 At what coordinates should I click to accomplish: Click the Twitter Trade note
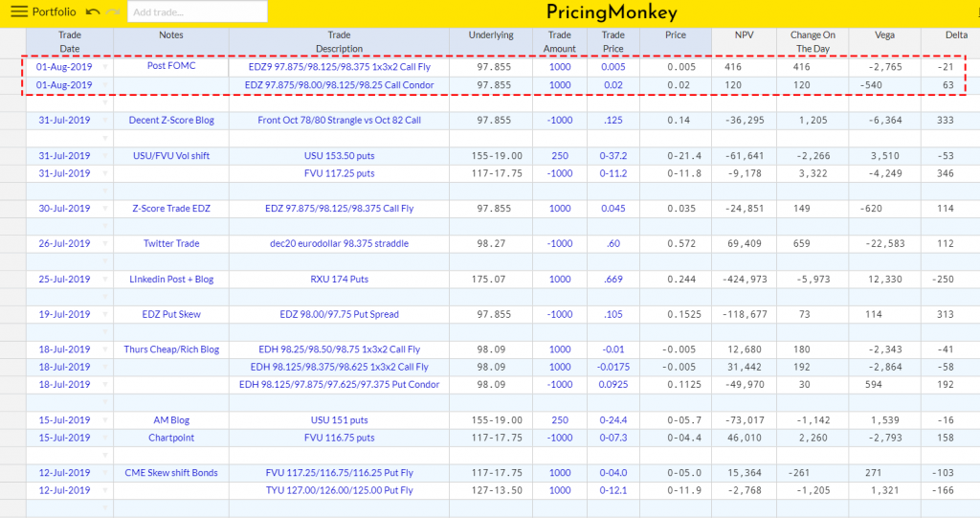171,243
